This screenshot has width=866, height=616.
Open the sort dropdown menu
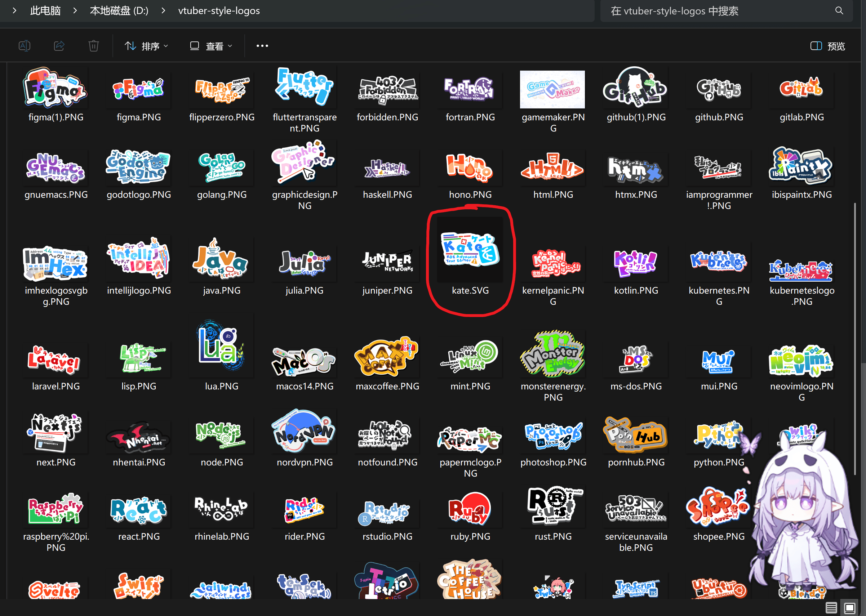[146, 46]
